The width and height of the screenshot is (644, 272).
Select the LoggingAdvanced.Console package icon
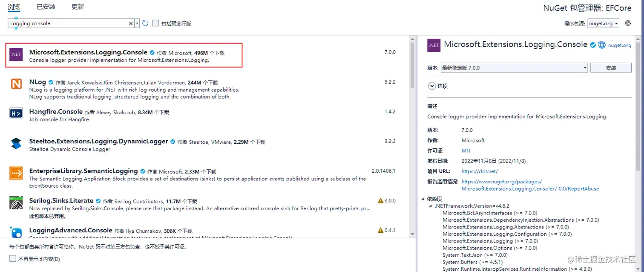16,232
